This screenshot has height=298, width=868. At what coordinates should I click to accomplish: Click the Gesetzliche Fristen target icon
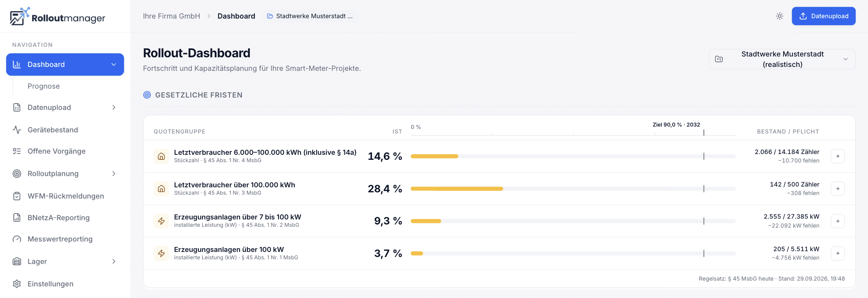coord(147,95)
